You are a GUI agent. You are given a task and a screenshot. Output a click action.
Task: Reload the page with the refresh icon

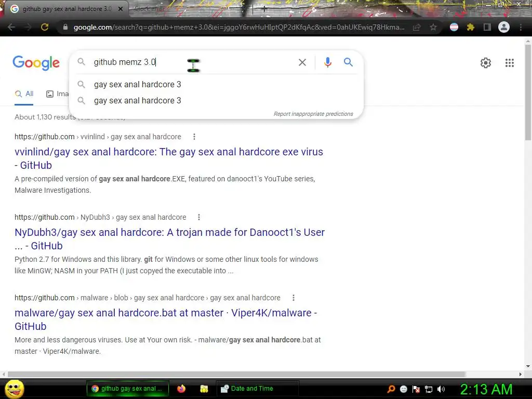point(45,27)
